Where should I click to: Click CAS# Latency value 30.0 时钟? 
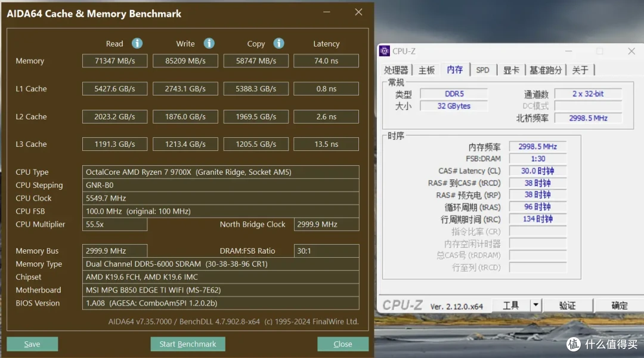click(x=538, y=171)
